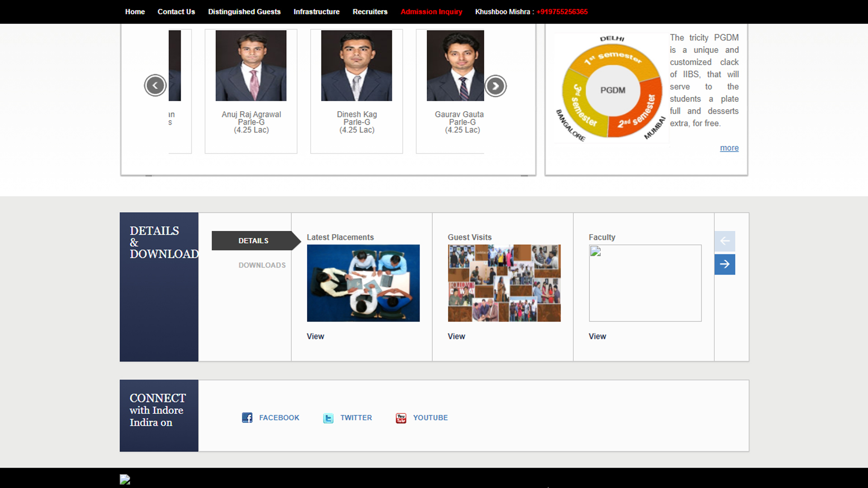868x488 pixels.
Task: Click the blue right arrow in Details panel
Action: pos(725,264)
